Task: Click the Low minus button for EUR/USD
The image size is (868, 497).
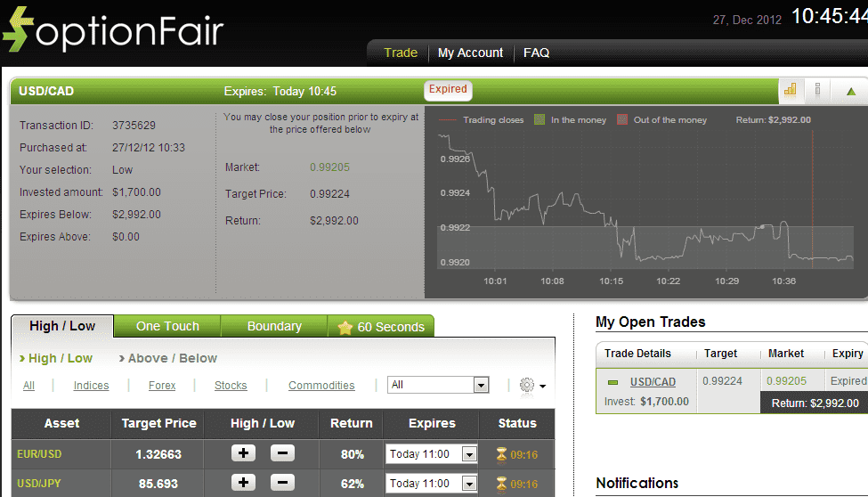Action: click(282, 453)
